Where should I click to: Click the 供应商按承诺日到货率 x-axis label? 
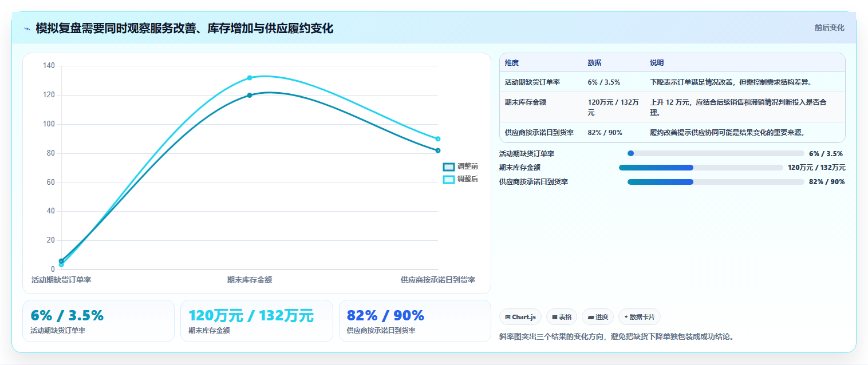click(x=438, y=280)
